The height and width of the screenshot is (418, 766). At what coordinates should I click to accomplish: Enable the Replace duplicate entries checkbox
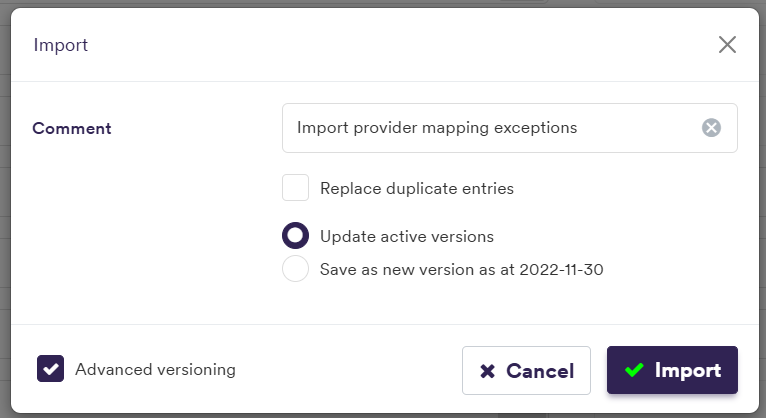[x=295, y=187]
